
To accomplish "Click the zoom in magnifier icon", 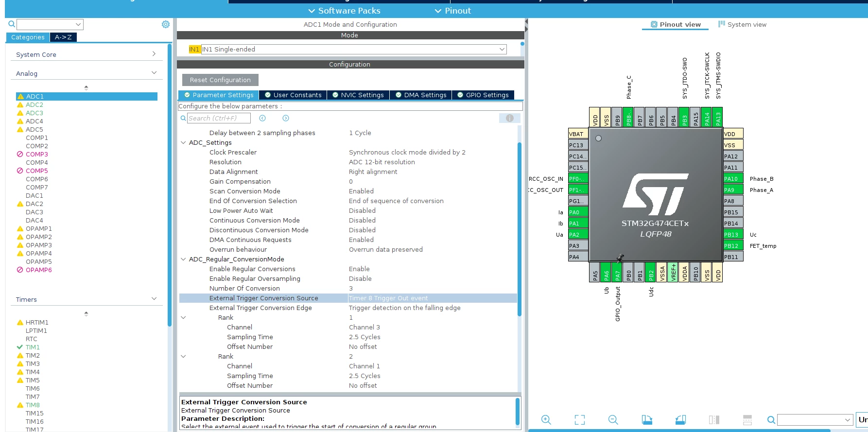I will tap(546, 420).
